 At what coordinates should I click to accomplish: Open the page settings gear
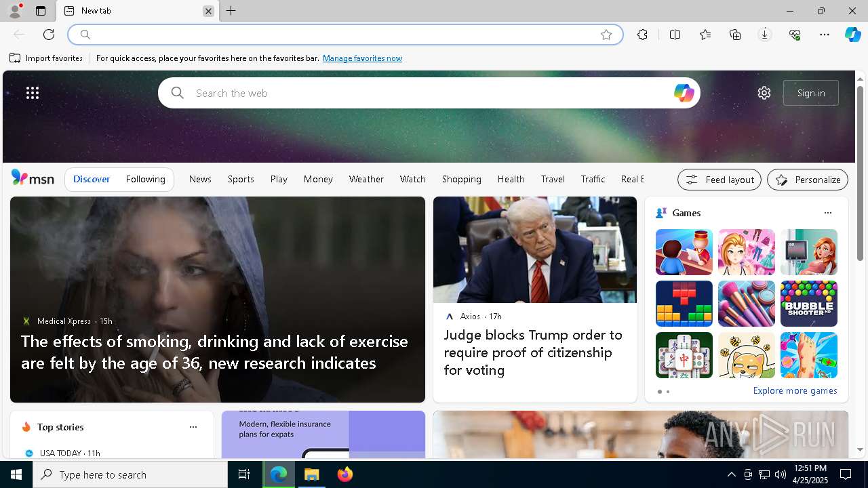point(764,93)
